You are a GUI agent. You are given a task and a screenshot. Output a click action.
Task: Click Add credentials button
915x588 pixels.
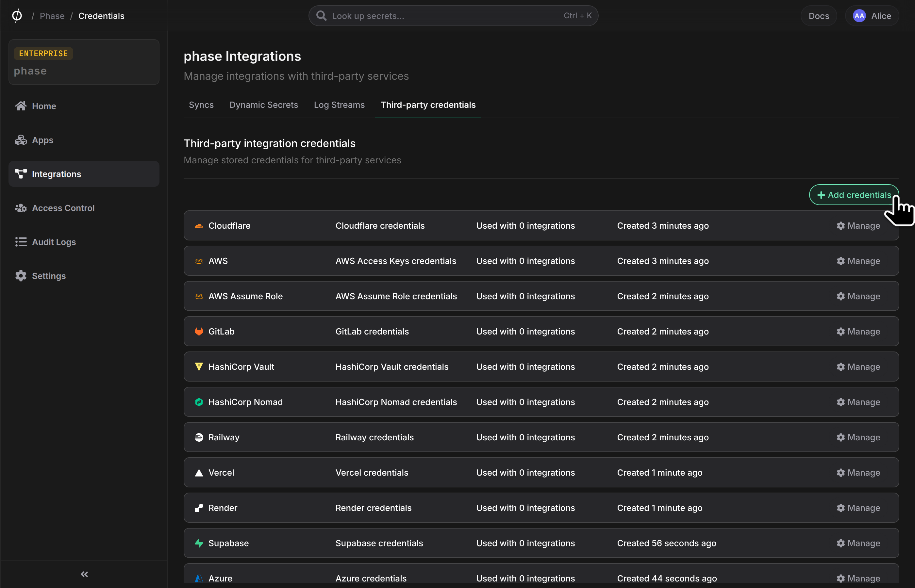click(854, 195)
